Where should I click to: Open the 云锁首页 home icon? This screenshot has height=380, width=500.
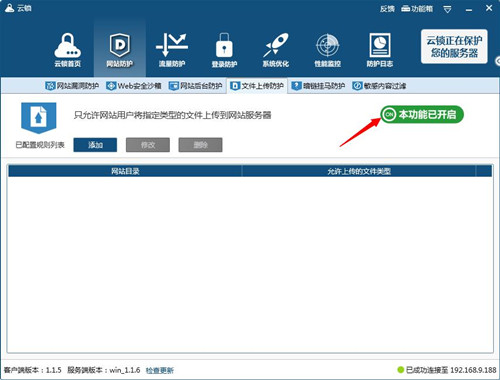[68, 49]
